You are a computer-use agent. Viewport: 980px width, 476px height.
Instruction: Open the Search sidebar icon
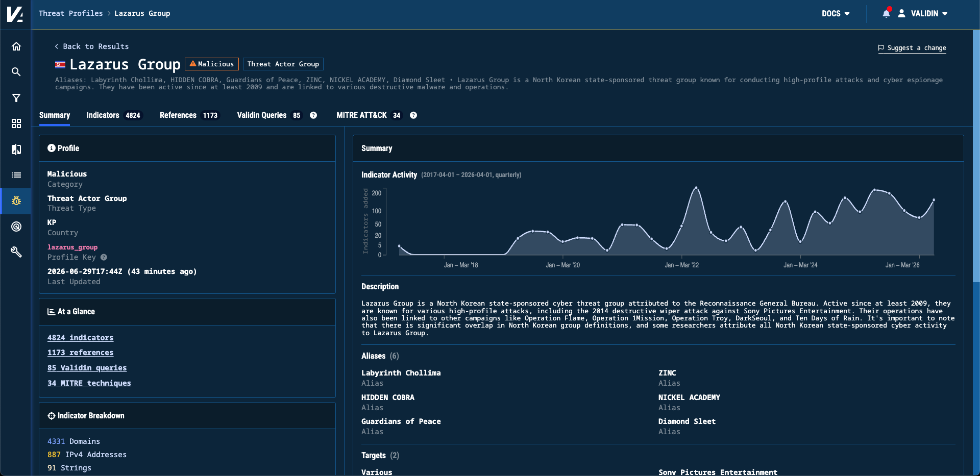coord(16,72)
